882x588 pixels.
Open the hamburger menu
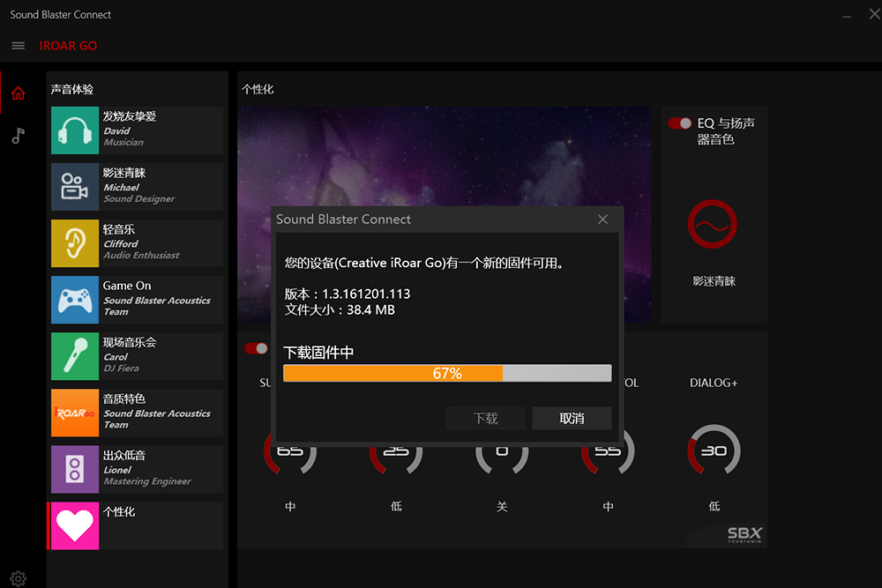point(18,46)
